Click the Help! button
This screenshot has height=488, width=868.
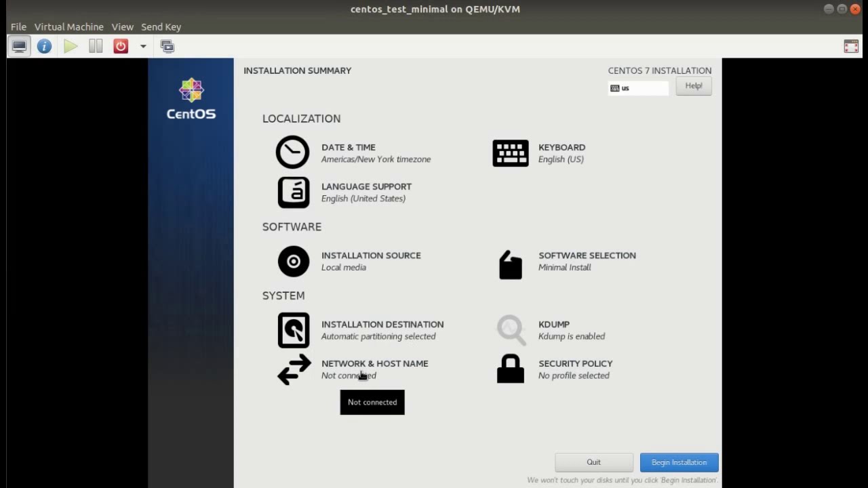[694, 86]
